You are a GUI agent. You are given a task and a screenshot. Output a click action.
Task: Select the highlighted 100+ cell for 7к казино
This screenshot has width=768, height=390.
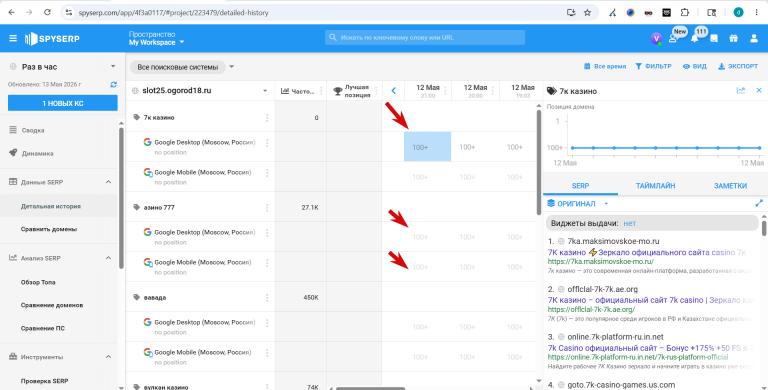click(427, 146)
